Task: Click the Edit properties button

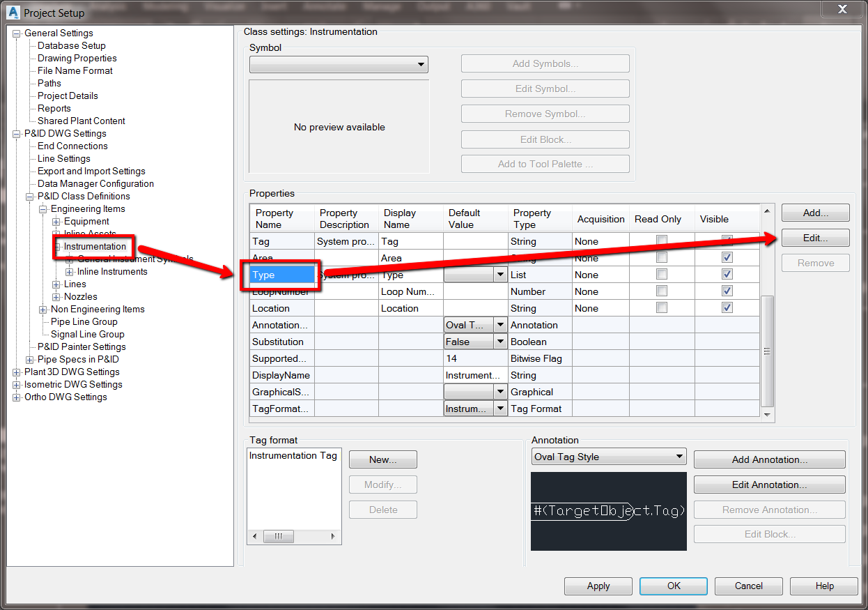Action: 815,237
